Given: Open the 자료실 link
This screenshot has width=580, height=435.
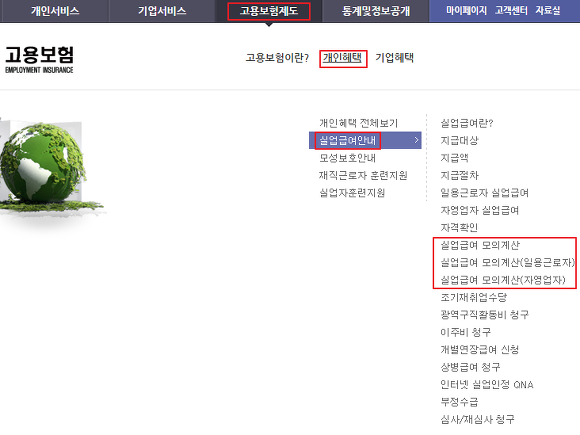Looking at the screenshot, I should pos(548,10).
